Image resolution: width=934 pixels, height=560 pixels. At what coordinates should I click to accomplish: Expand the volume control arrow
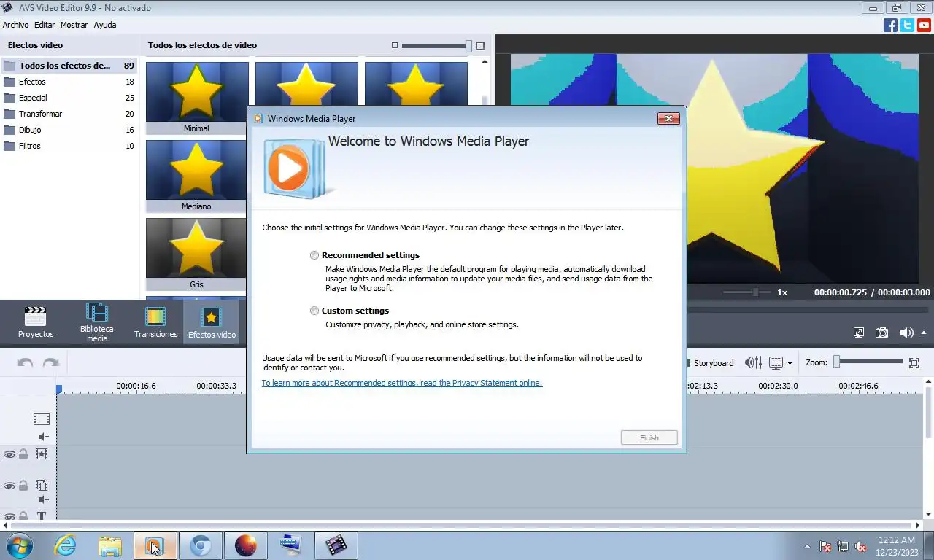click(x=924, y=332)
